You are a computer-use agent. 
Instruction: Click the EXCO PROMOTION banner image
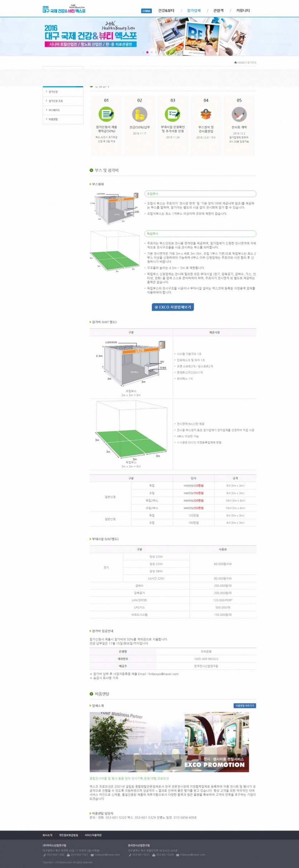(x=169, y=742)
